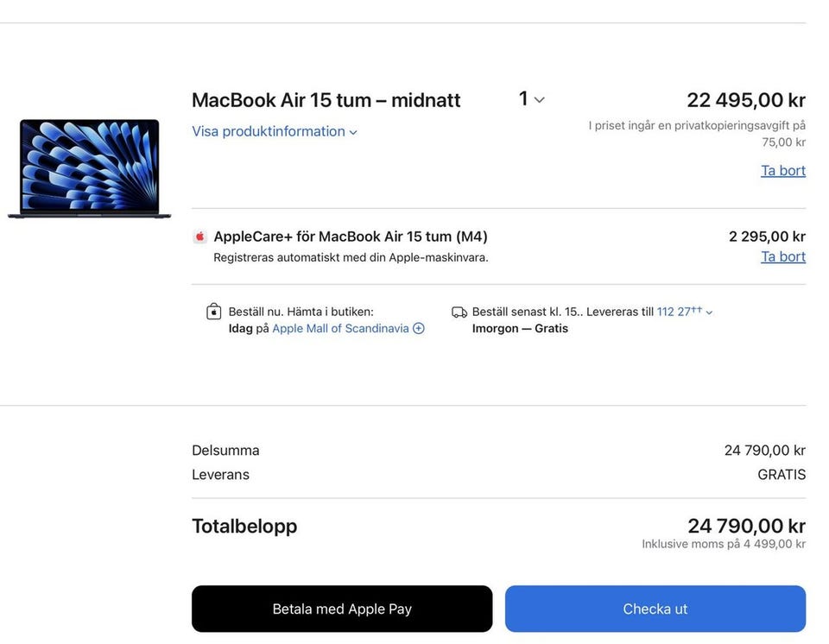Screen dimensions: 829x644
Task: Click the AppleCare+ för MacBook Air heading
Action: 351,237
